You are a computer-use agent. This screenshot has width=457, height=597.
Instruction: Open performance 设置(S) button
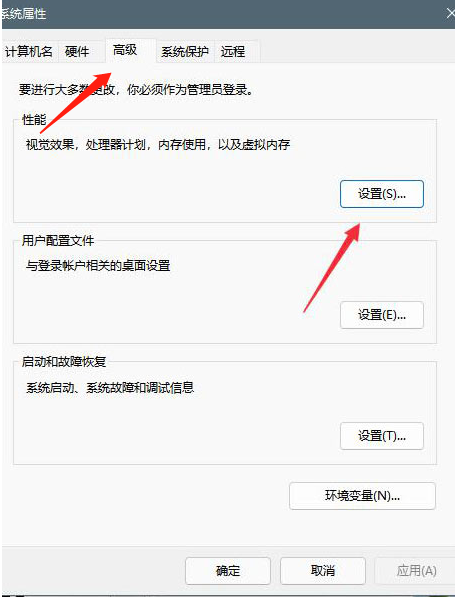382,194
